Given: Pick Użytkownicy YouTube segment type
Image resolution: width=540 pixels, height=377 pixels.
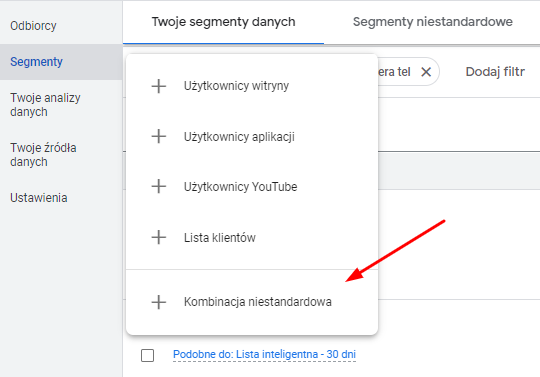Looking at the screenshot, I should 252,187.
